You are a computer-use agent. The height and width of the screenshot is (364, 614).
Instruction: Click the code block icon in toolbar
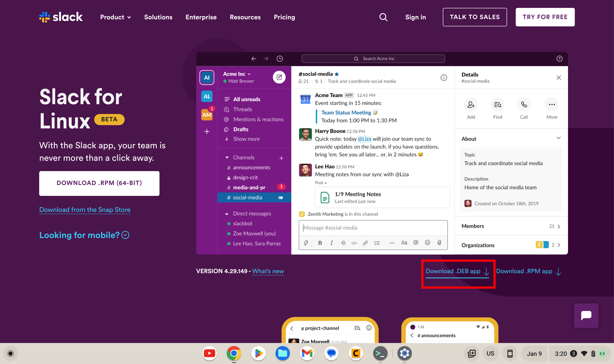pyautogui.click(x=354, y=242)
